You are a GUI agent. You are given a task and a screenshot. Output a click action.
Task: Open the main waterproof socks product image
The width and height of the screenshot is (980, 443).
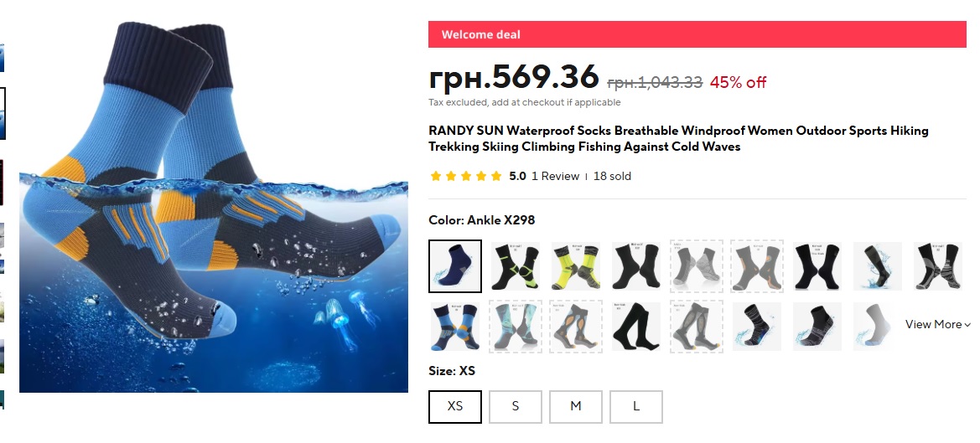(214, 207)
